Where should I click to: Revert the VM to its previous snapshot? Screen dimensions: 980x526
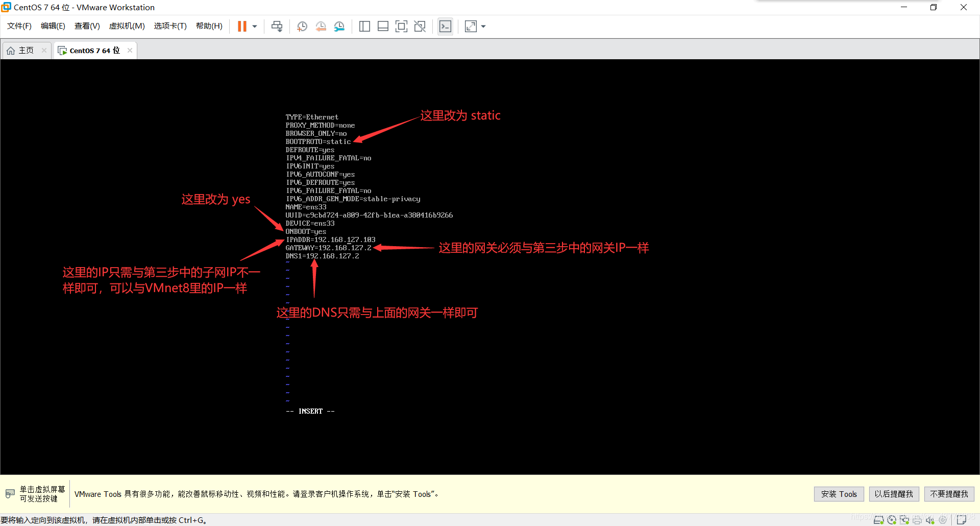pyautogui.click(x=321, y=26)
